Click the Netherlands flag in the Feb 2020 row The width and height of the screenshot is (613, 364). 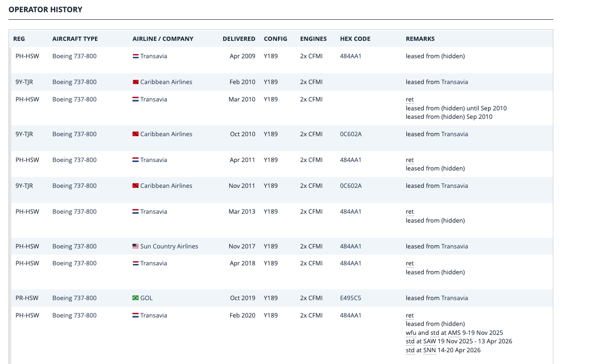pos(135,316)
